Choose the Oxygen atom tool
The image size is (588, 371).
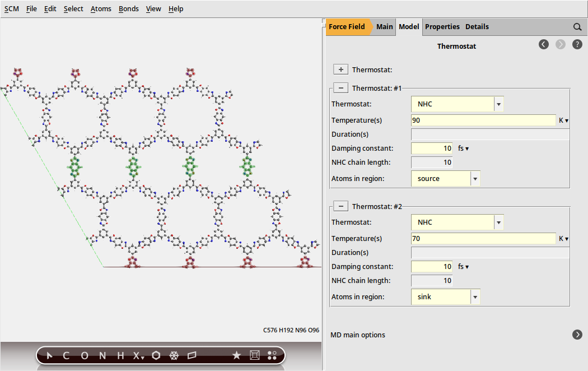point(84,355)
